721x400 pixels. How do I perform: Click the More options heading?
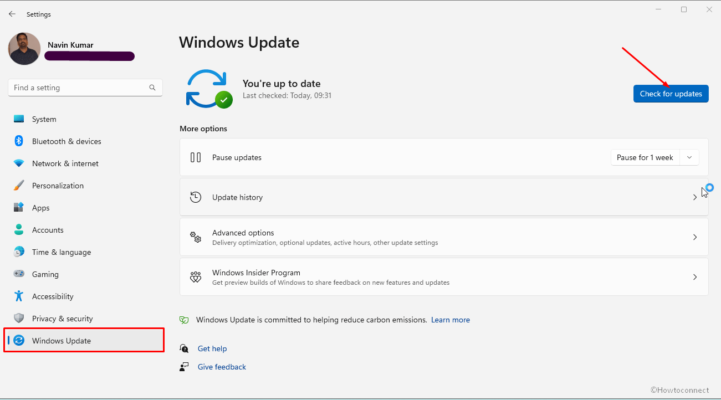tap(203, 129)
